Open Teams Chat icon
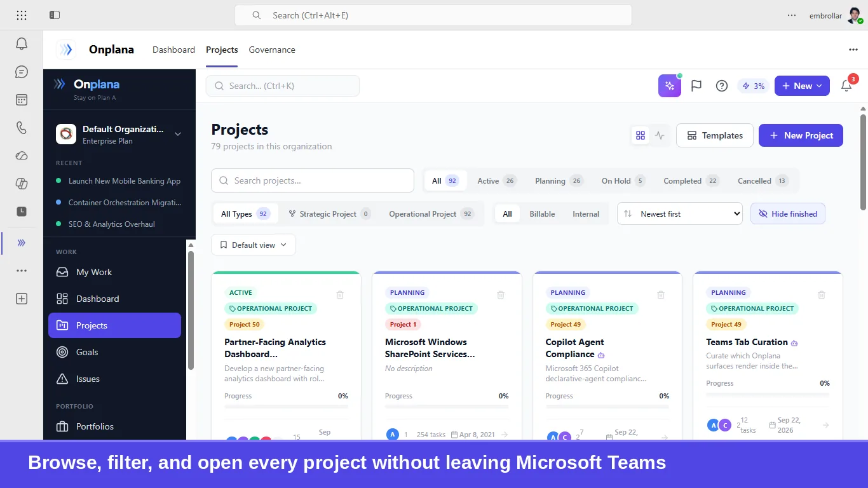The image size is (868, 488). pyautogui.click(x=22, y=72)
